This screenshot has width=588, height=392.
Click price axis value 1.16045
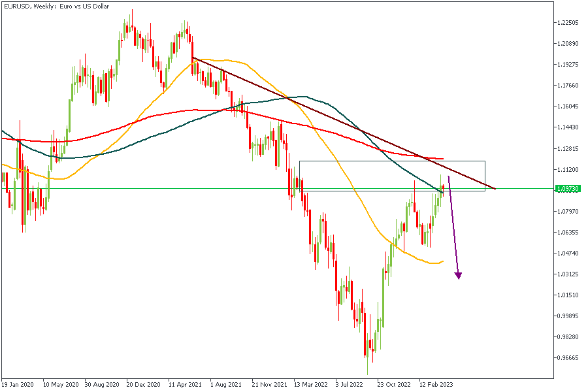pyautogui.click(x=567, y=106)
